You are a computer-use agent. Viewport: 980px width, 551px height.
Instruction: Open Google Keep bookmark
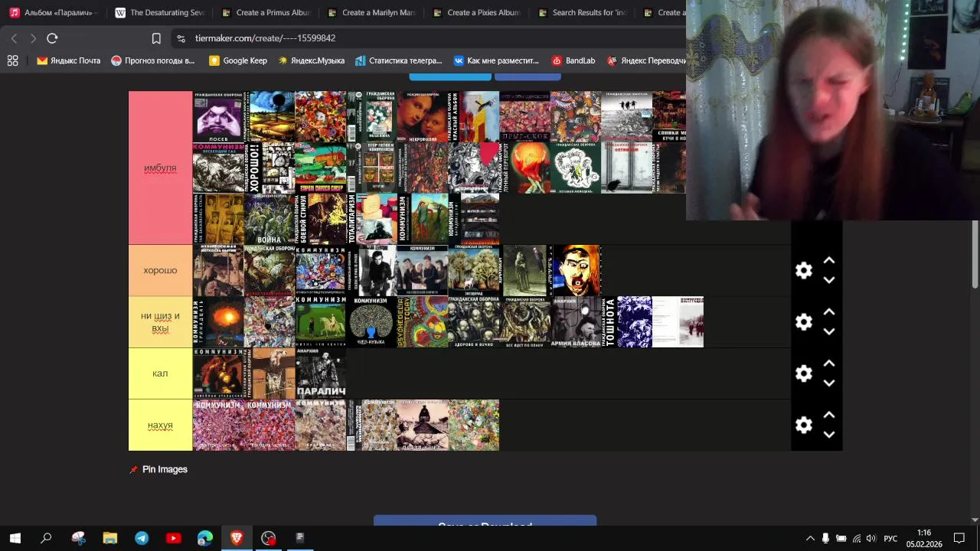click(237, 60)
